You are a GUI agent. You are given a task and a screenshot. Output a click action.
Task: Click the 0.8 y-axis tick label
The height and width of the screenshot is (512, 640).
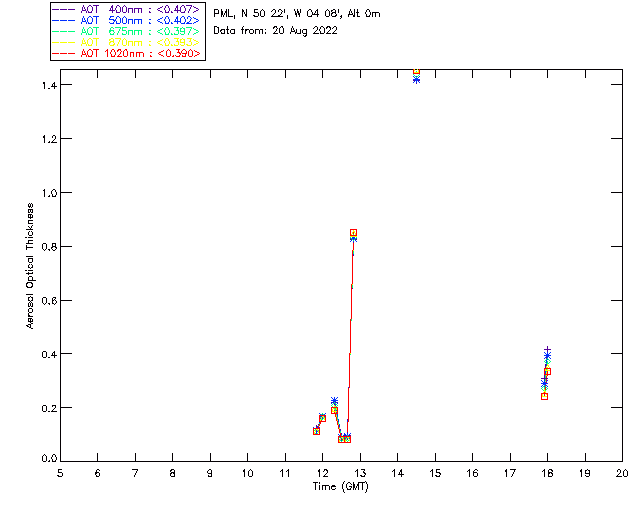(49, 247)
